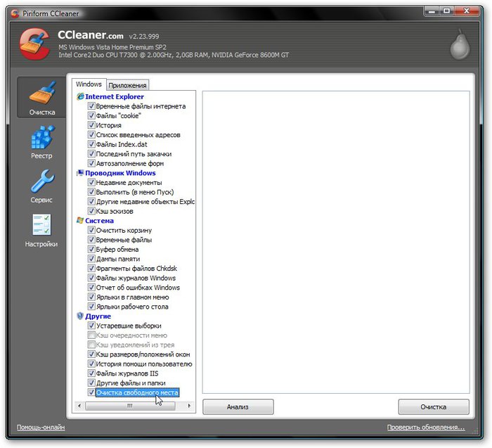
Task: Close the CCleaner window
Action: tap(467, 11)
